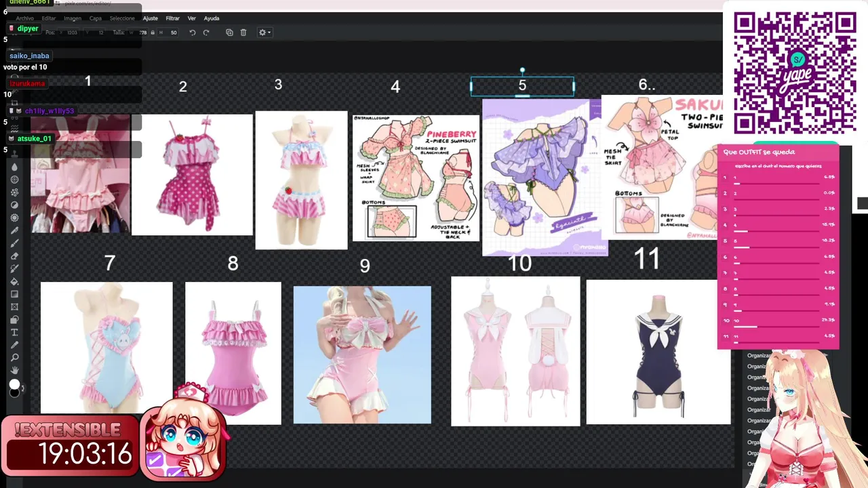The image size is (868, 488).
Task: Select the striped pink bikini mannequin image under 3
Action: coord(301,180)
